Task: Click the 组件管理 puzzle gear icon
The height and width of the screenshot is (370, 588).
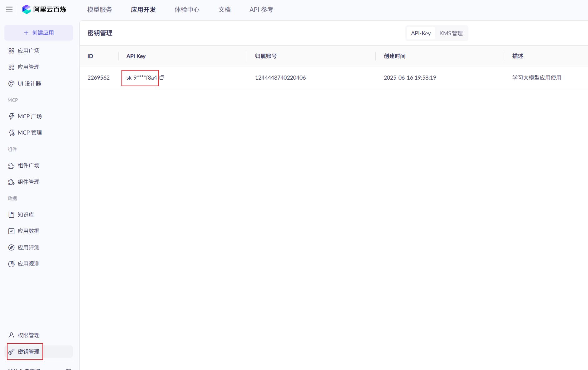Action: (12, 182)
